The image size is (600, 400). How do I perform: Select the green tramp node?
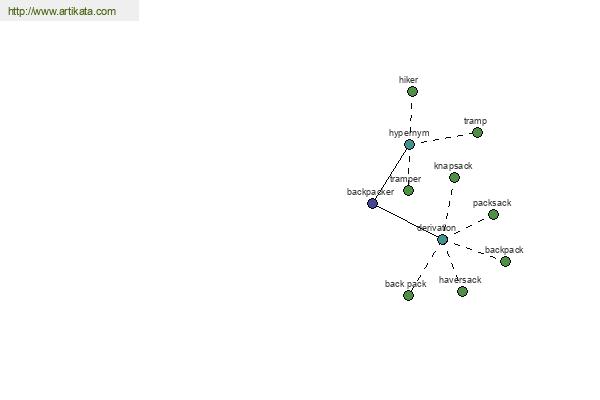477,132
